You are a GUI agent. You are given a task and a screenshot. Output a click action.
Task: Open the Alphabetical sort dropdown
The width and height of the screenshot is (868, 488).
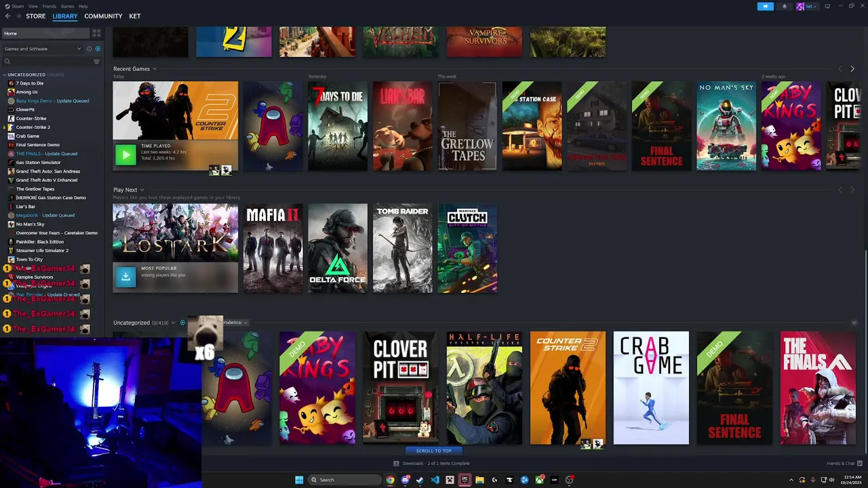pos(235,323)
